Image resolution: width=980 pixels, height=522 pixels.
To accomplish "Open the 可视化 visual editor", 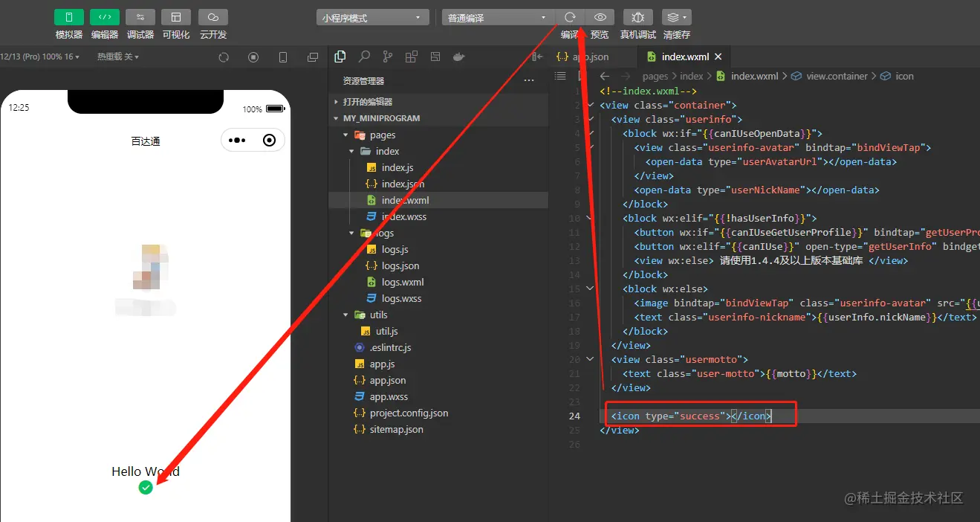I will click(x=176, y=17).
